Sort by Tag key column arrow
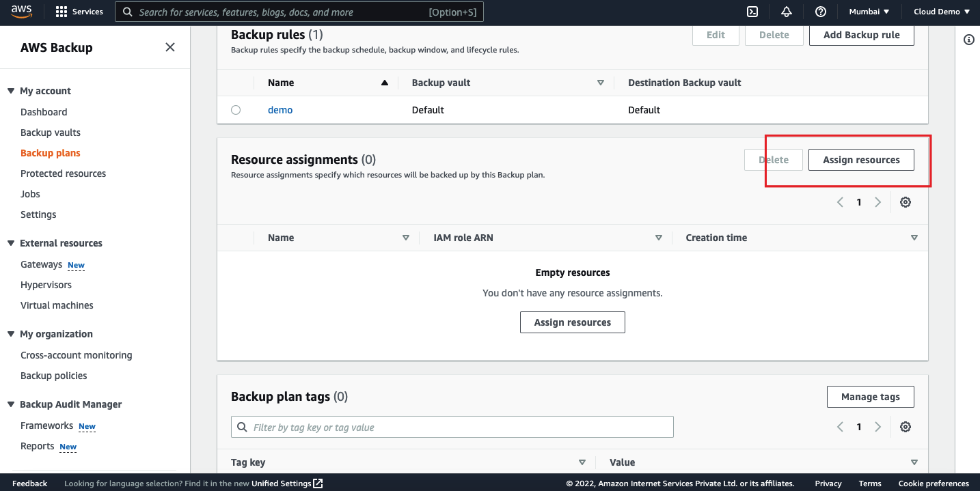The image size is (980, 491). [x=582, y=462]
